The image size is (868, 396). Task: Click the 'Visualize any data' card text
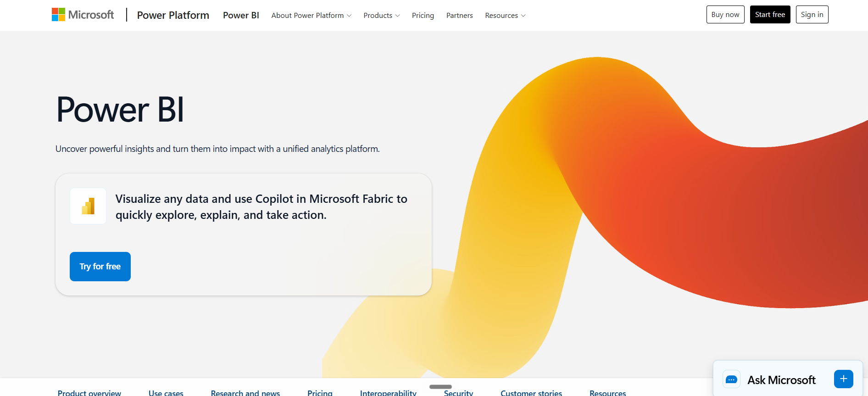click(262, 207)
